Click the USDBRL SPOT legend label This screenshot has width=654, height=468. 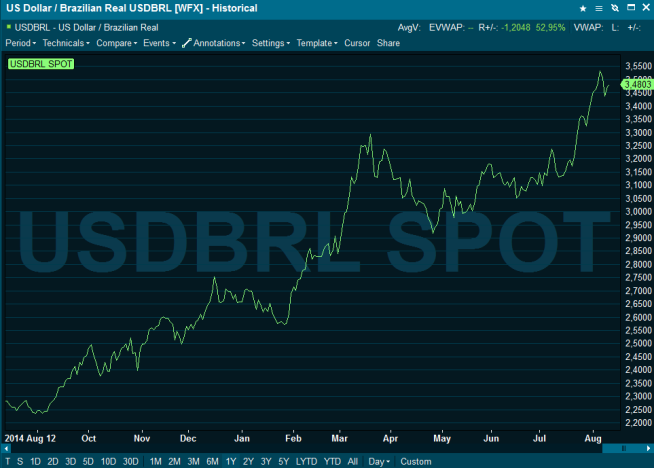(41, 64)
